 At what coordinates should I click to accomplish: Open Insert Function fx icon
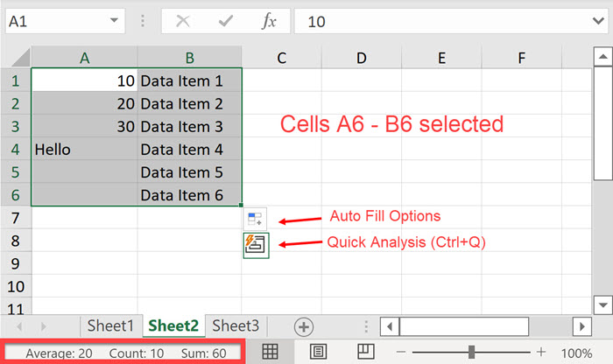[269, 21]
